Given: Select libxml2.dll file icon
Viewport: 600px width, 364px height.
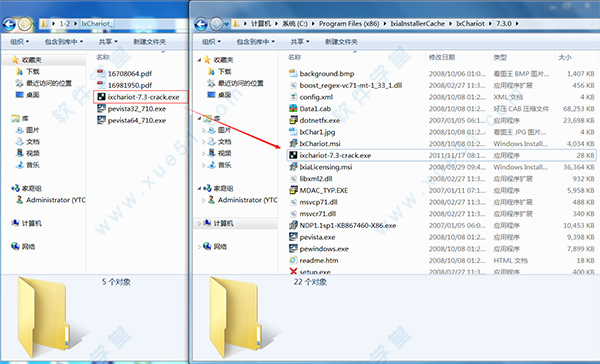Looking at the screenshot, I should [293, 178].
